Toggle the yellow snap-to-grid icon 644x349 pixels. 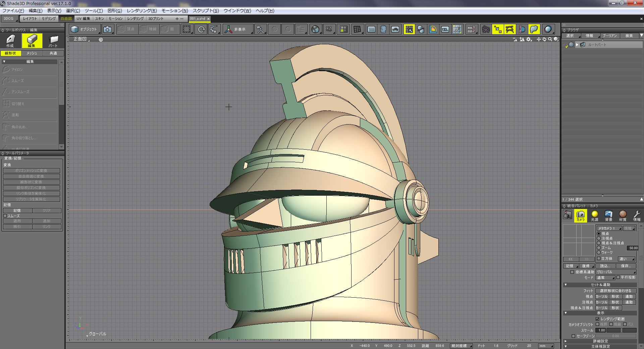tap(409, 30)
